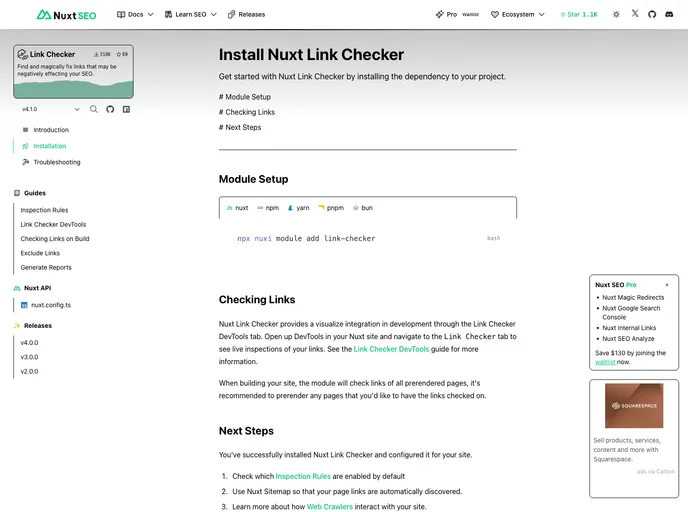Open the X (Twitter) icon in header
Viewport: 688px width, 512px height.
point(635,14)
